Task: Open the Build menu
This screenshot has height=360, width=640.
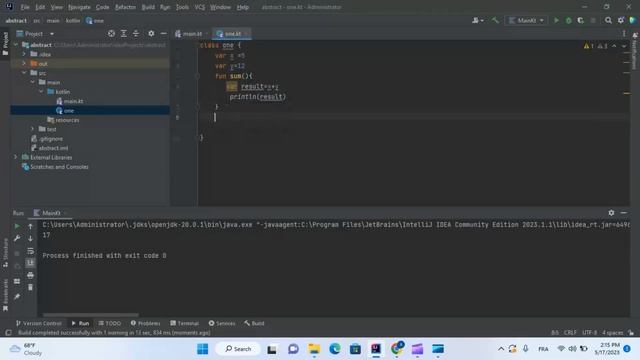Action: click(148, 7)
